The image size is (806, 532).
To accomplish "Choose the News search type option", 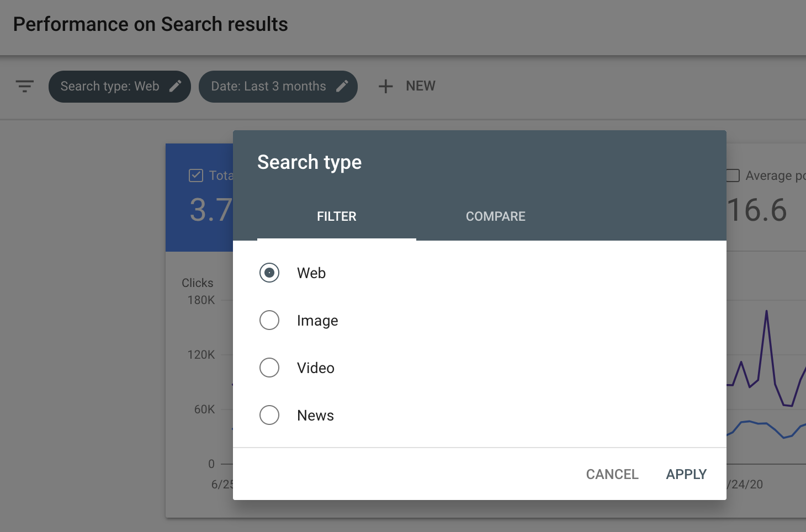I will pos(269,415).
